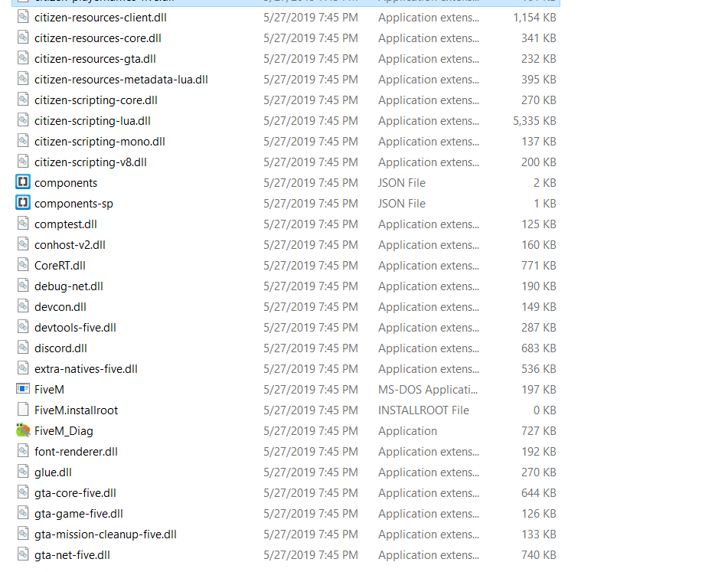The height and width of the screenshot is (572, 728).
Task: Click the citizen-resources-gta.dll file icon
Action: [23, 58]
